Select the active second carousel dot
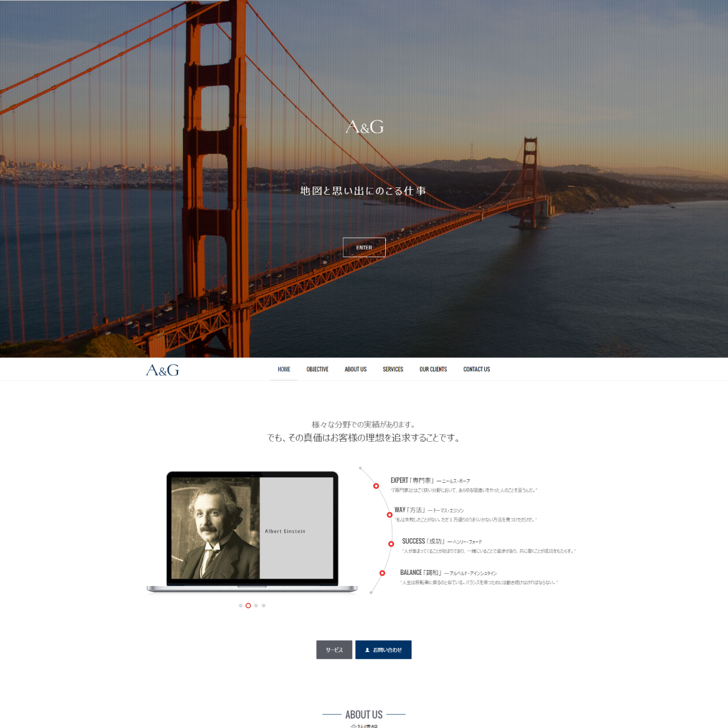This screenshot has width=728, height=728. 248,605
